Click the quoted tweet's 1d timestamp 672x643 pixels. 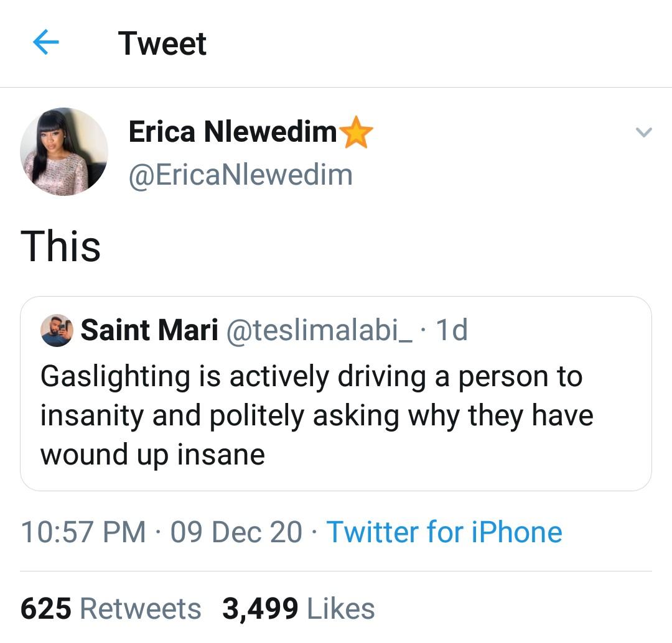(x=450, y=330)
